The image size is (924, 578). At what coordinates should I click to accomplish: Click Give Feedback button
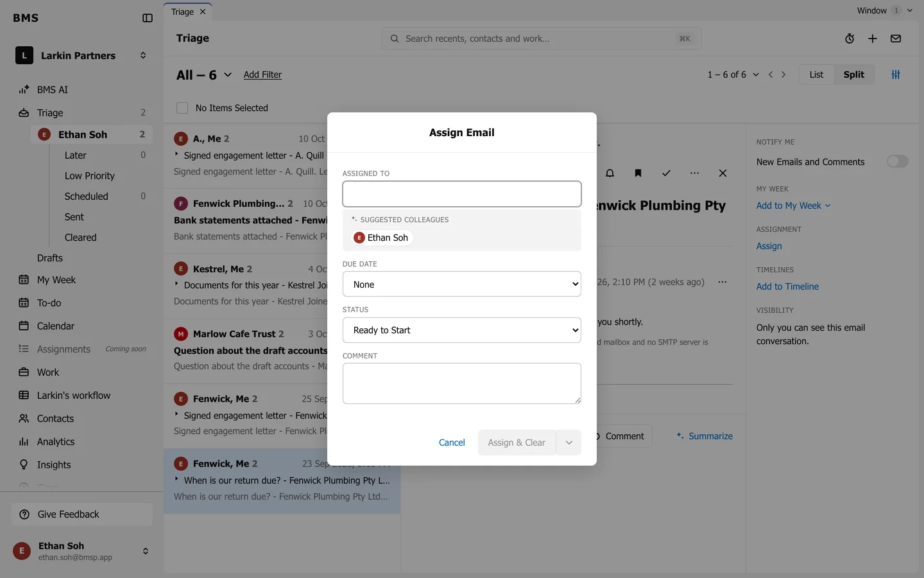pos(82,514)
